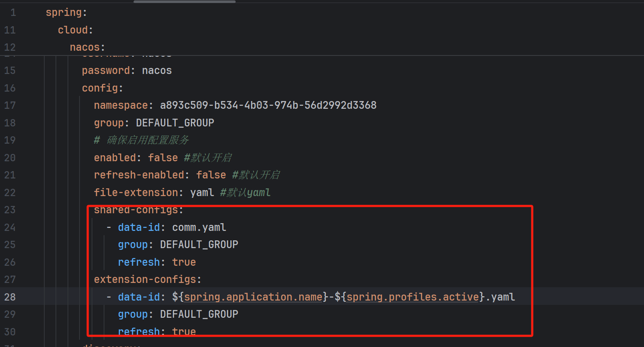The image size is (644, 347).
Task: Click the spring: key on line 1
Action: [x=65, y=12]
